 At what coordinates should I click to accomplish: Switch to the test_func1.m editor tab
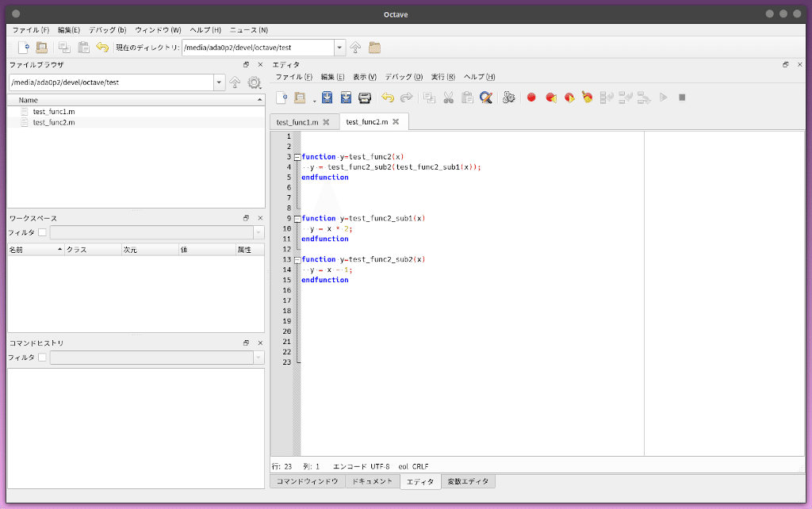(297, 122)
